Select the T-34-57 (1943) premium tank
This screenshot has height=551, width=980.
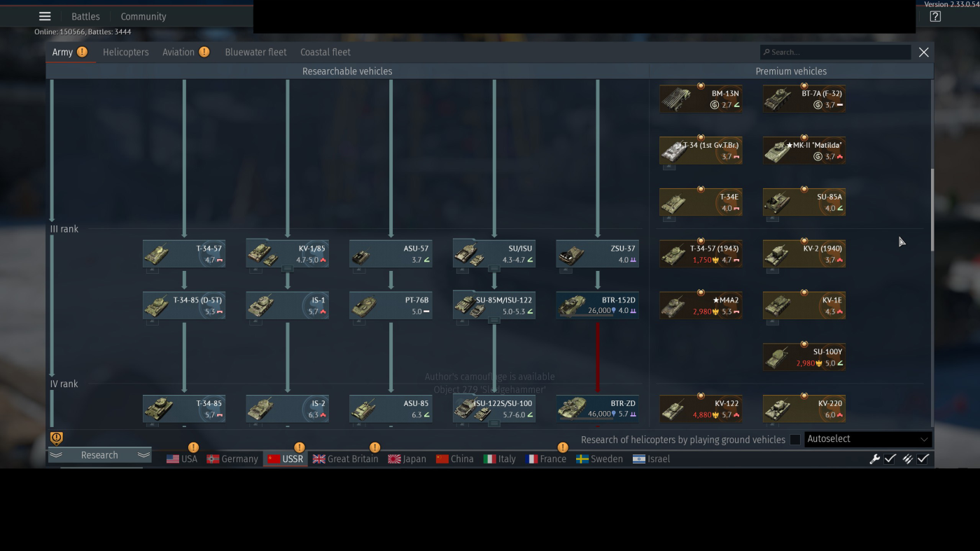coord(701,253)
